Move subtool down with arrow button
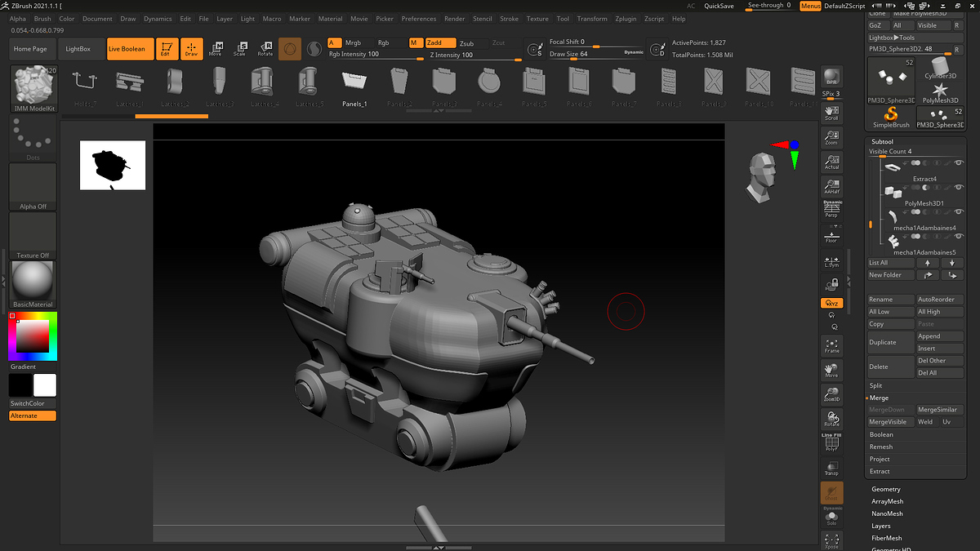The height and width of the screenshot is (551, 980). (x=952, y=263)
